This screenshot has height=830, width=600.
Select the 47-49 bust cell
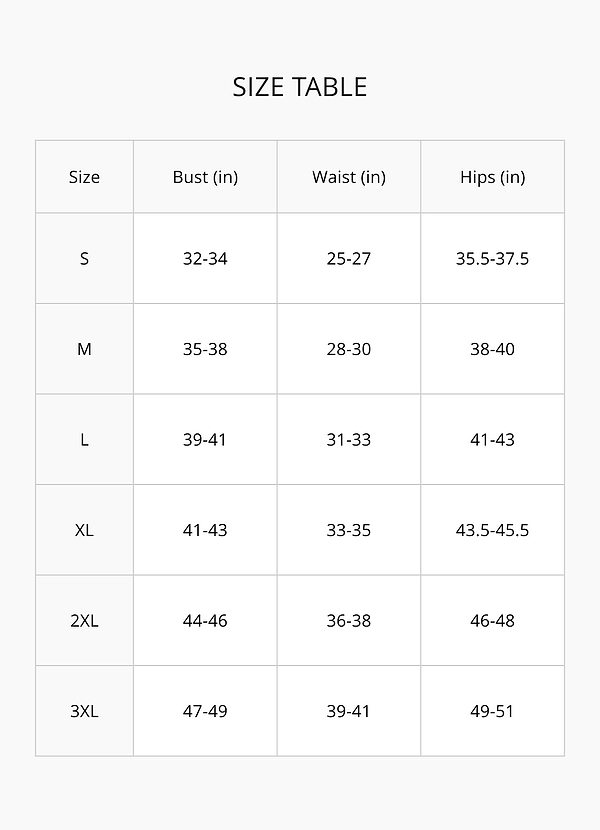point(205,711)
